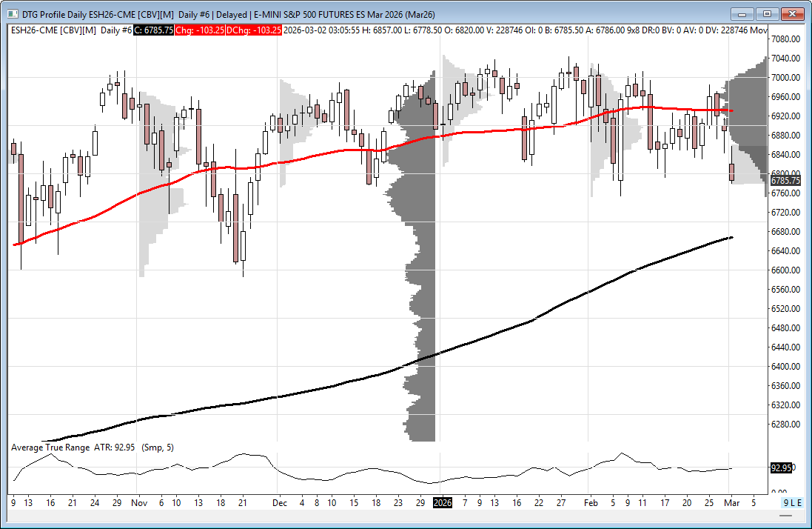Viewport: 812px width, 529px height.
Task: Click the Feb label on time axis
Action: pos(589,502)
